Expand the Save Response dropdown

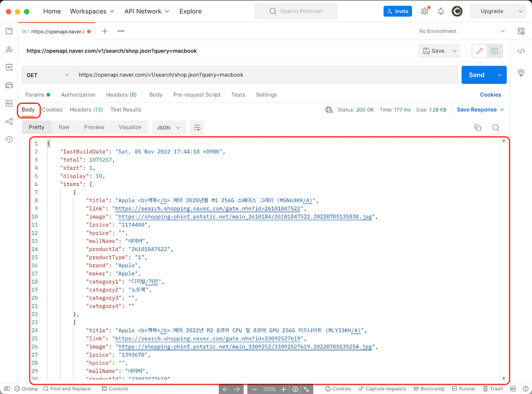(480, 110)
